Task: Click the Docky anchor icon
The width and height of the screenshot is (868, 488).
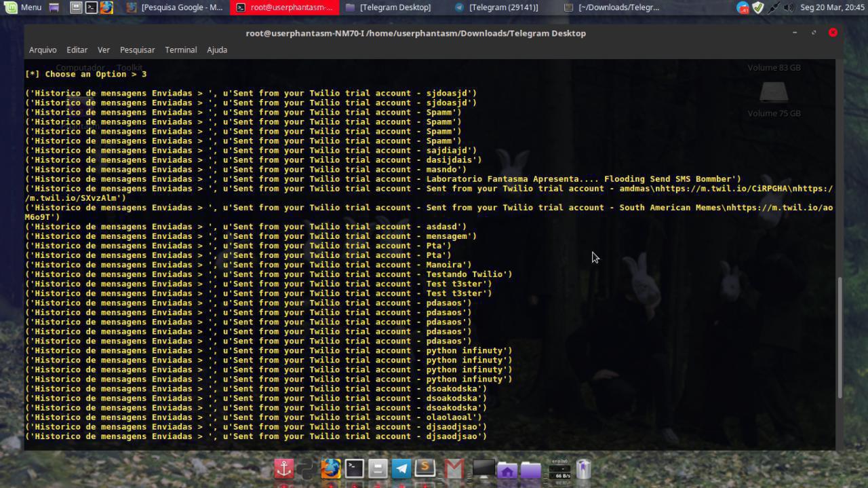Action: [284, 468]
